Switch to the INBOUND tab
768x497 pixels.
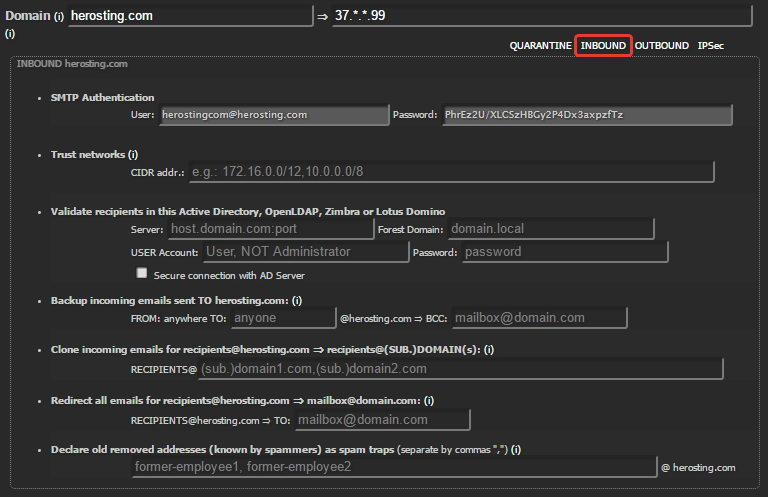(x=603, y=46)
